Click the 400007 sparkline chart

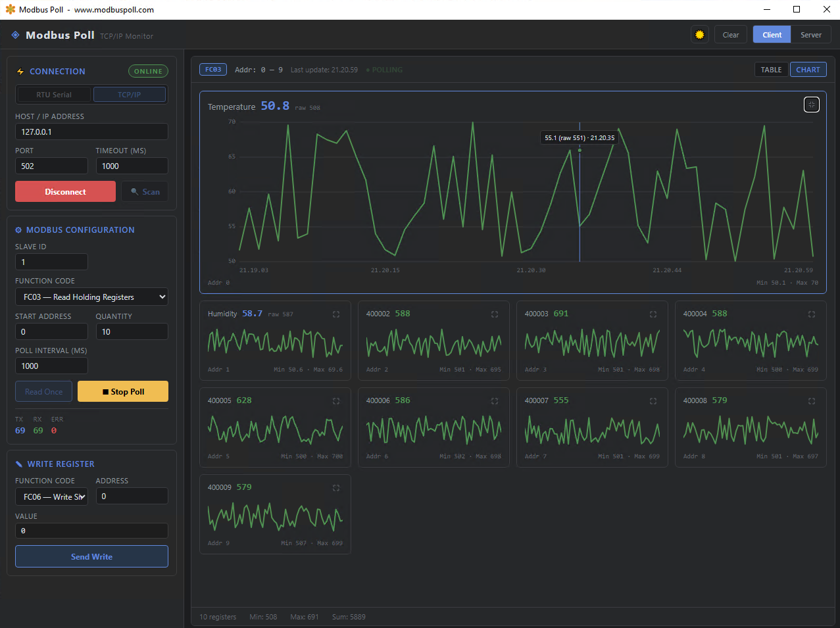coord(592,429)
